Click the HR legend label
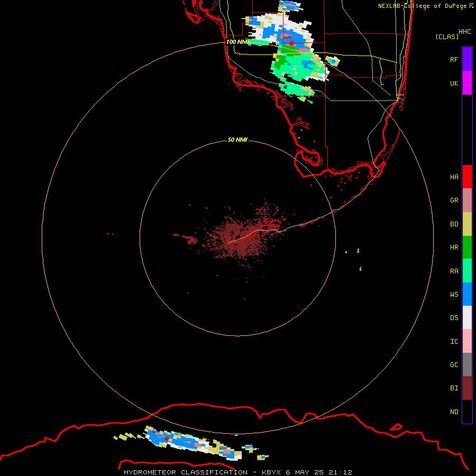 pos(454,248)
